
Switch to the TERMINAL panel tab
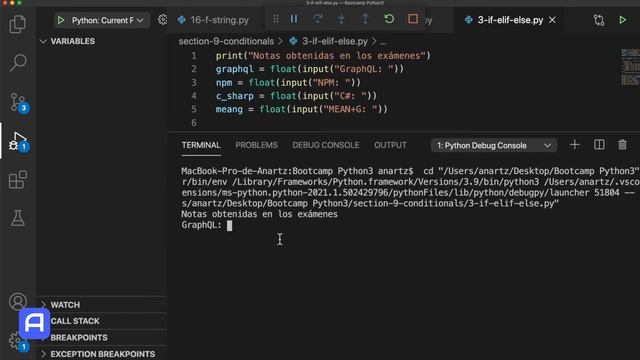(201, 145)
